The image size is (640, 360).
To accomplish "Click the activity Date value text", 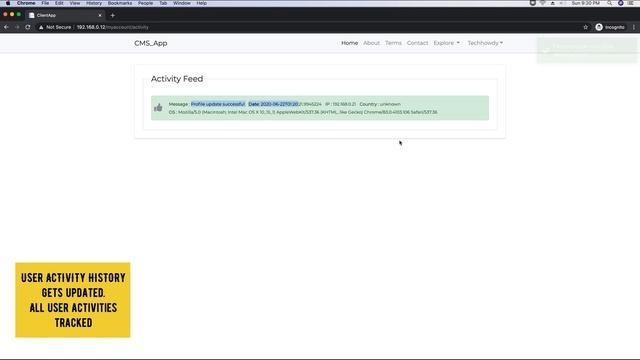I will (x=291, y=104).
